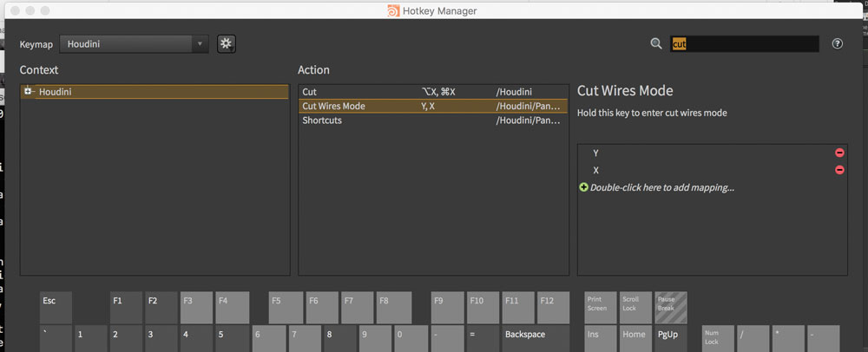
Task: Select the Cut action row
Action: [433, 92]
